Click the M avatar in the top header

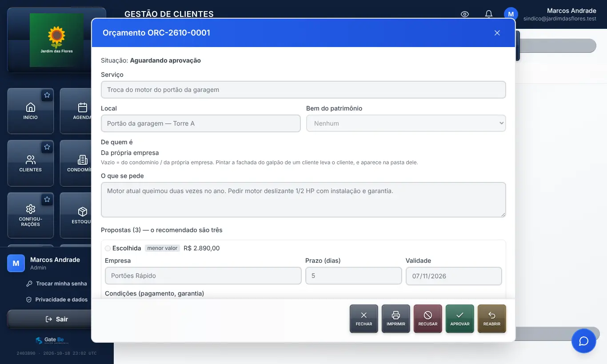pyautogui.click(x=511, y=14)
